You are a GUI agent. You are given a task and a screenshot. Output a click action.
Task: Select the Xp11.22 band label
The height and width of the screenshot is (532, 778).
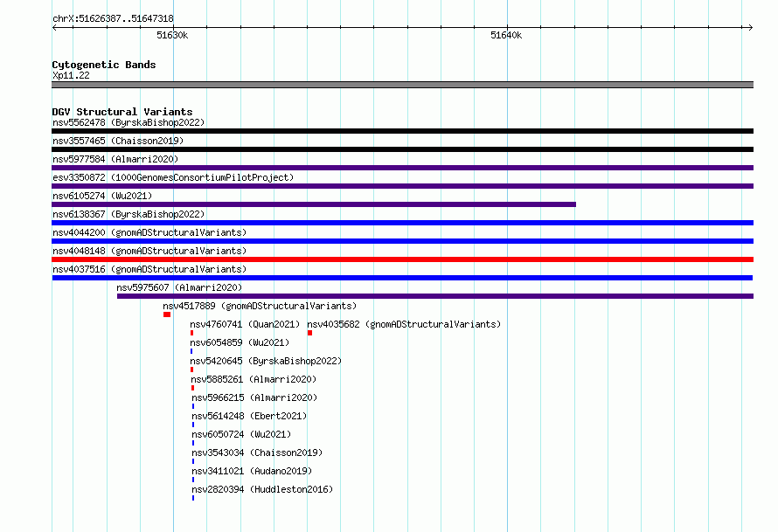click(71, 75)
